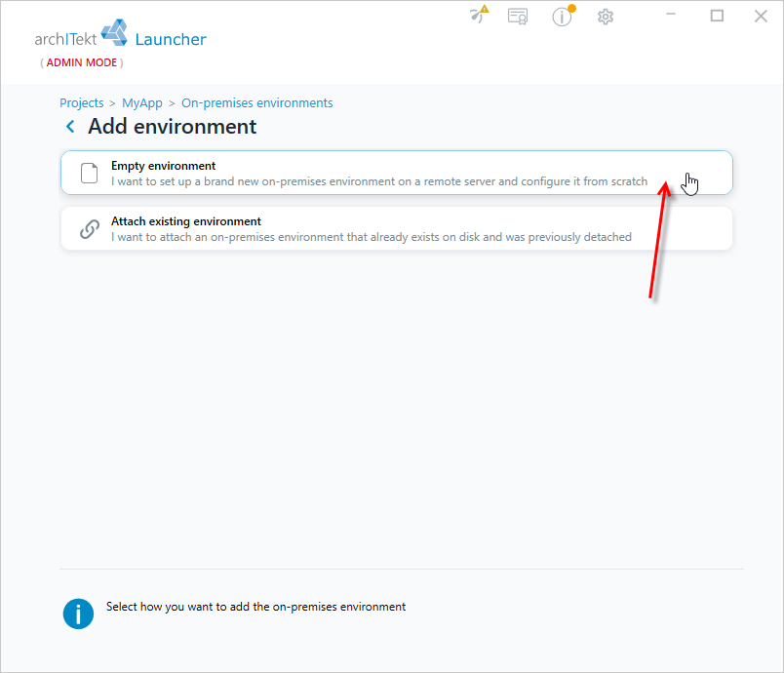
Task: Click the blue info circle at bottom
Action: (78, 614)
